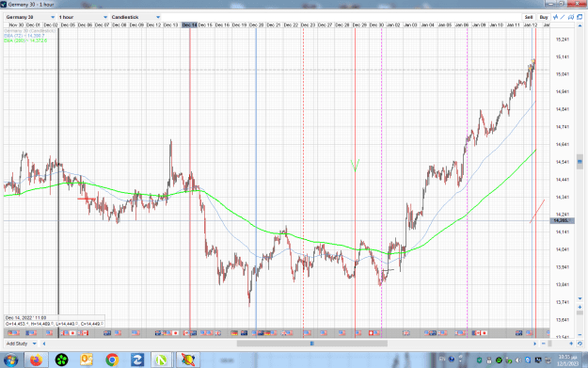This screenshot has width=588, height=368.
Task: Click the TeamViewer tray icon
Action: [528, 360]
